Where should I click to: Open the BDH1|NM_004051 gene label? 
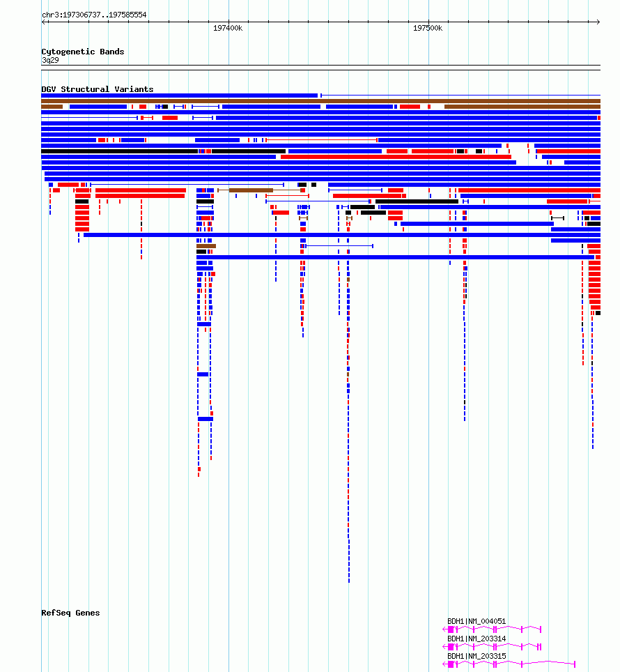click(x=476, y=621)
